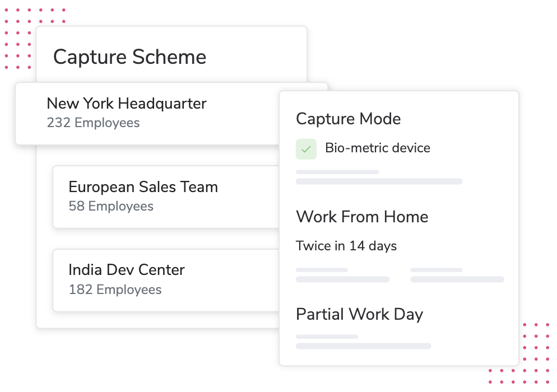Click long placeholder bar under Partial Work Day
This screenshot has width=557, height=392.
[363, 346]
